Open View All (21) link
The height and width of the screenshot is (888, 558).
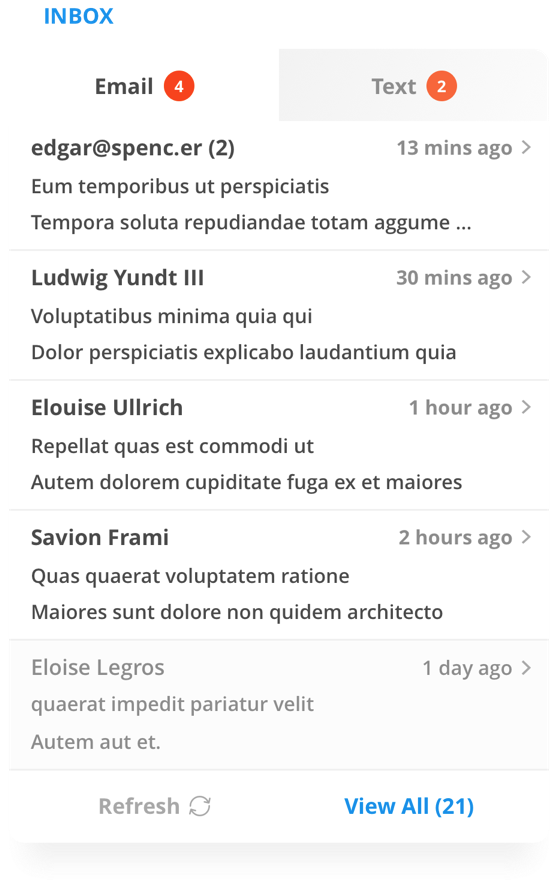coord(409,806)
